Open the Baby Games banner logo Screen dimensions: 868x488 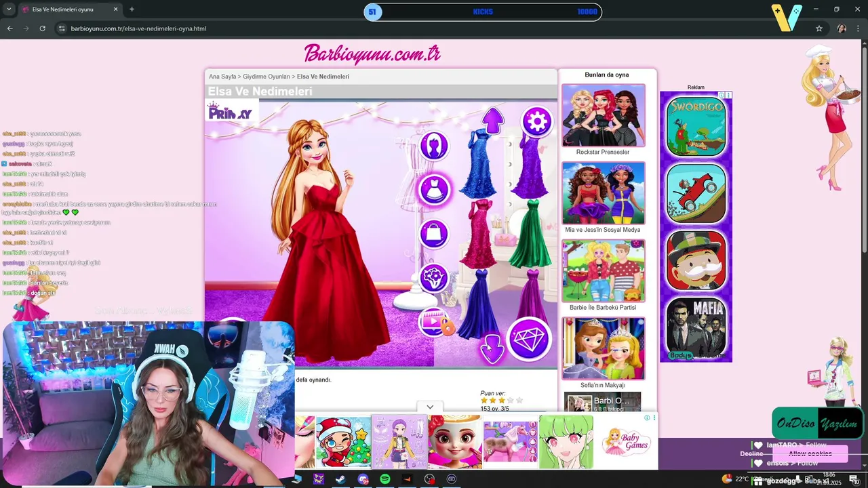click(626, 442)
